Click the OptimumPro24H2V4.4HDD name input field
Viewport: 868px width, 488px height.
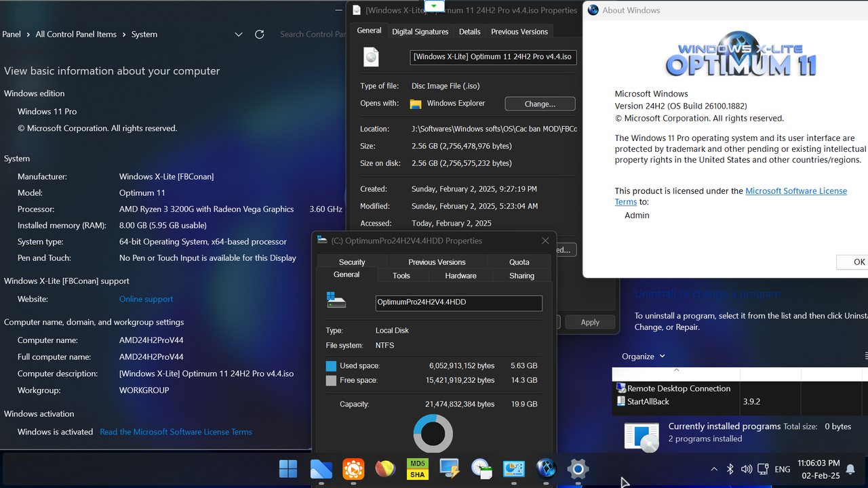pyautogui.click(x=458, y=303)
